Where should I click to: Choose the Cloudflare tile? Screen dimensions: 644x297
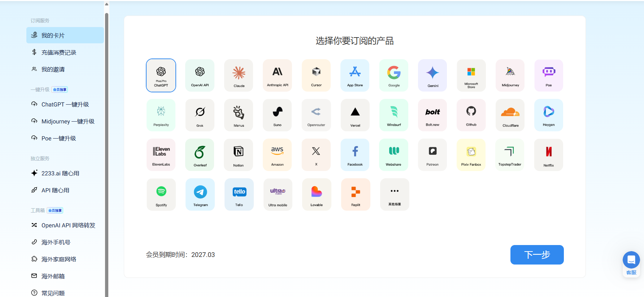[x=510, y=115]
